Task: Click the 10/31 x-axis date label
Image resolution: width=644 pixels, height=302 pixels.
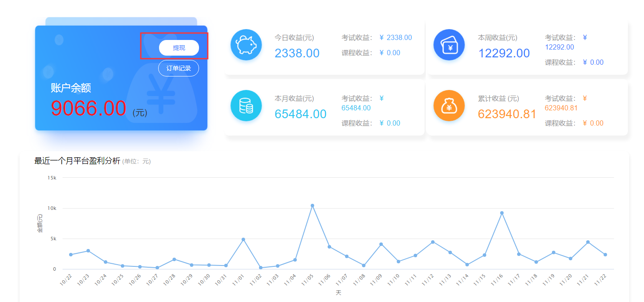Action: point(221,279)
